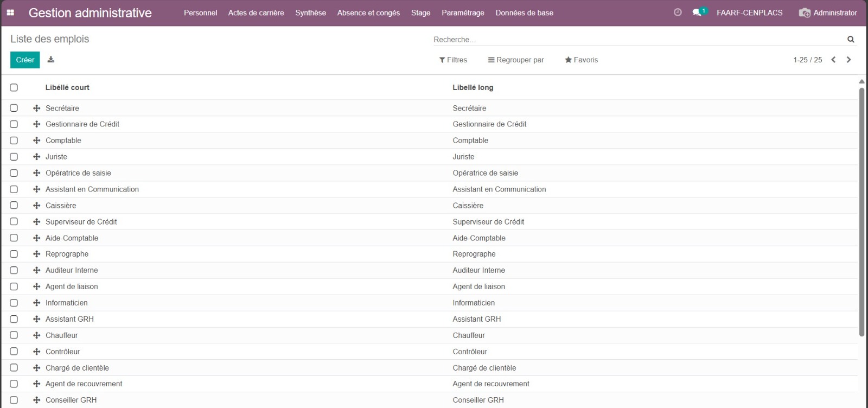This screenshot has height=408, width=868.
Task: Click the Créer button
Action: pos(25,60)
